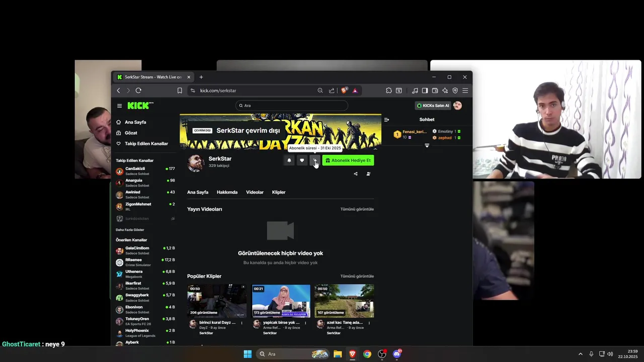
Task: Click the SerkStar channel avatar
Action: point(196,162)
